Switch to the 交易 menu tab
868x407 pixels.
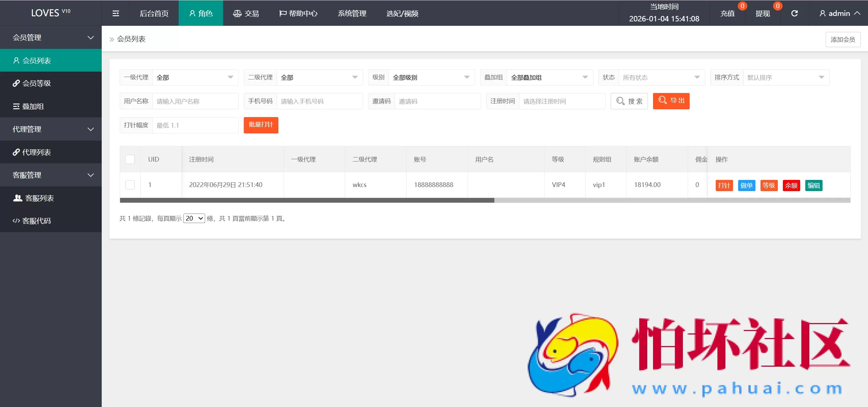[246, 13]
